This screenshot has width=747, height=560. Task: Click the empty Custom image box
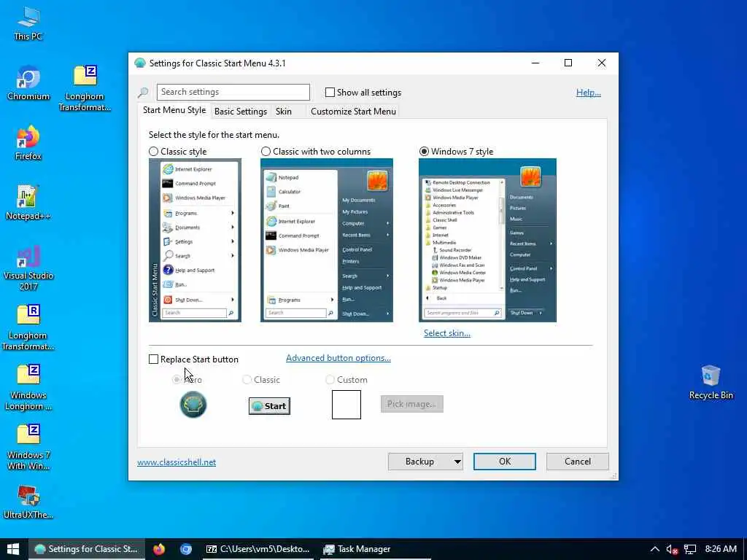coord(347,404)
